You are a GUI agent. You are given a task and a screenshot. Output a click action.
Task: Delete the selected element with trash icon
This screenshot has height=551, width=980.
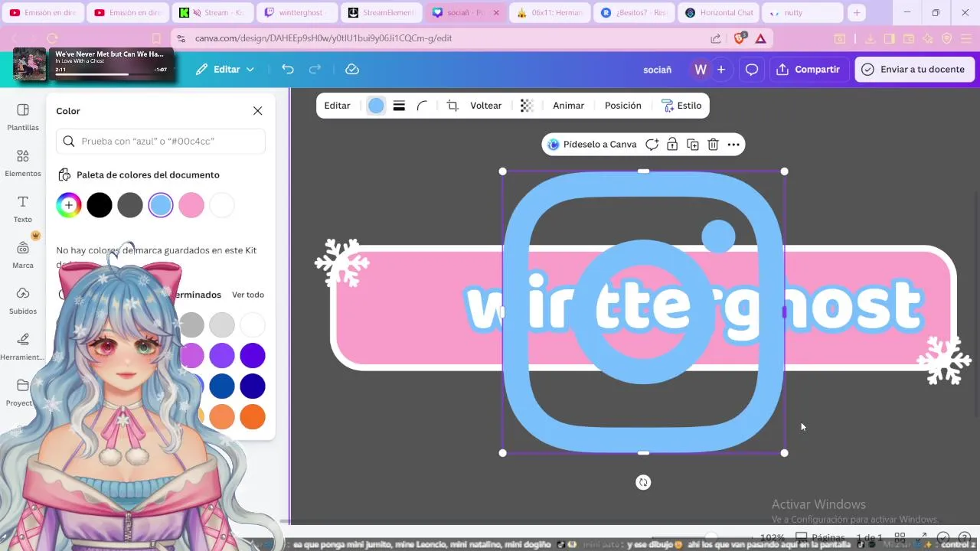coord(713,145)
